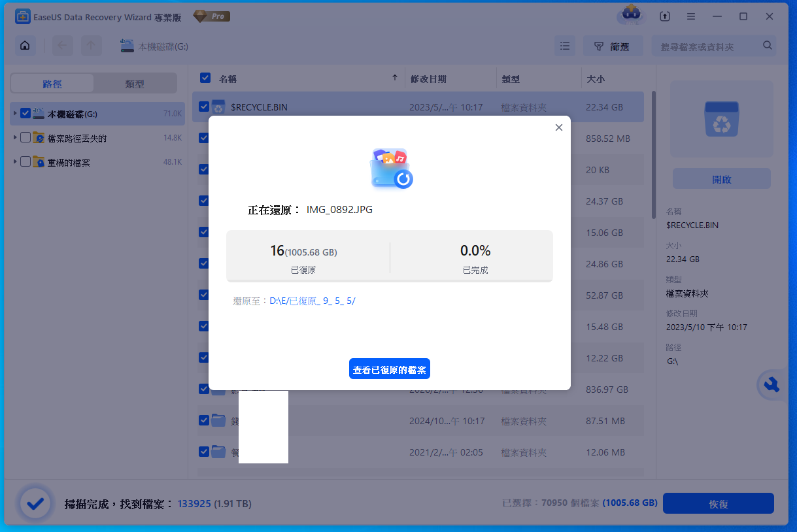Click the 查看已復原的檔案 button
797x532 pixels.
(x=389, y=369)
